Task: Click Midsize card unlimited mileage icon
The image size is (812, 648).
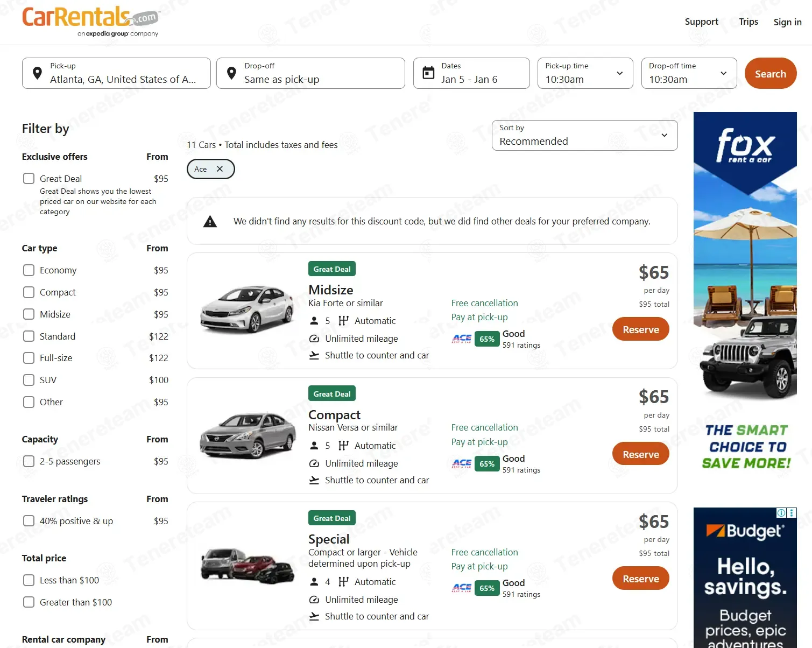Action: [314, 339]
